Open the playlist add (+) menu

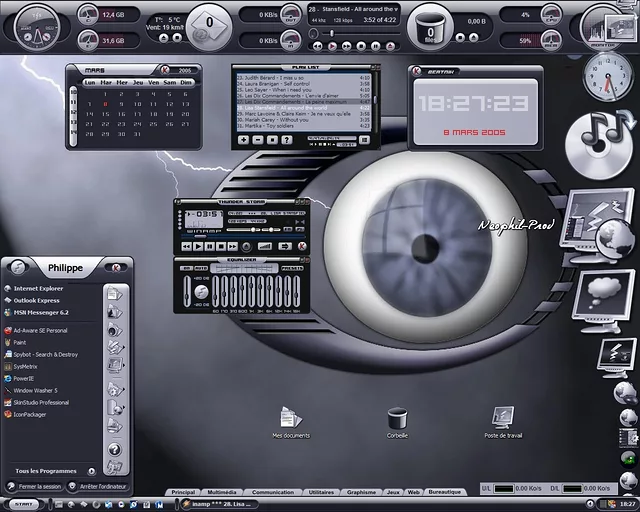244,140
